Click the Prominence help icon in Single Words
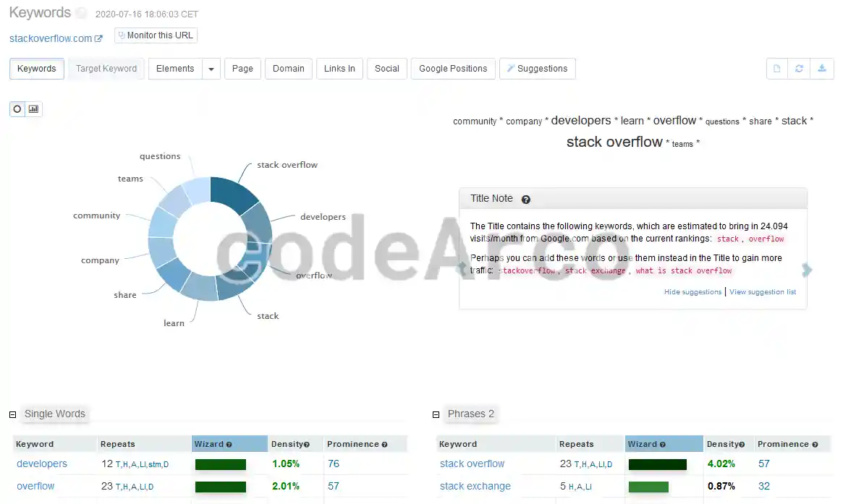 pos(384,445)
